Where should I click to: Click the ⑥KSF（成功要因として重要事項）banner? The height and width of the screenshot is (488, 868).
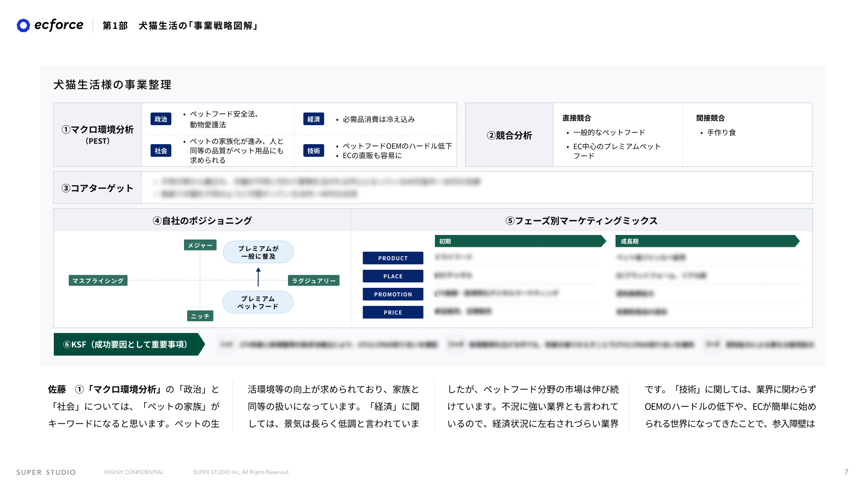[x=129, y=344]
